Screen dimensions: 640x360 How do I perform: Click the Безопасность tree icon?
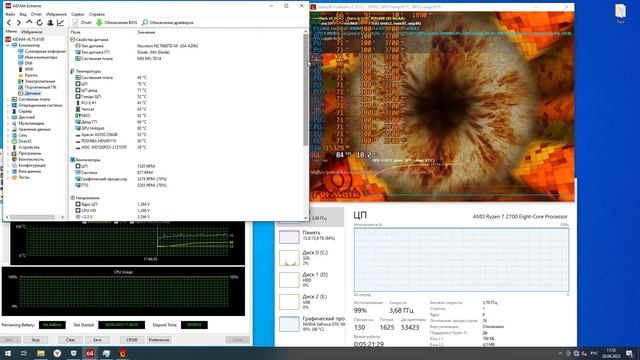tap(14, 159)
